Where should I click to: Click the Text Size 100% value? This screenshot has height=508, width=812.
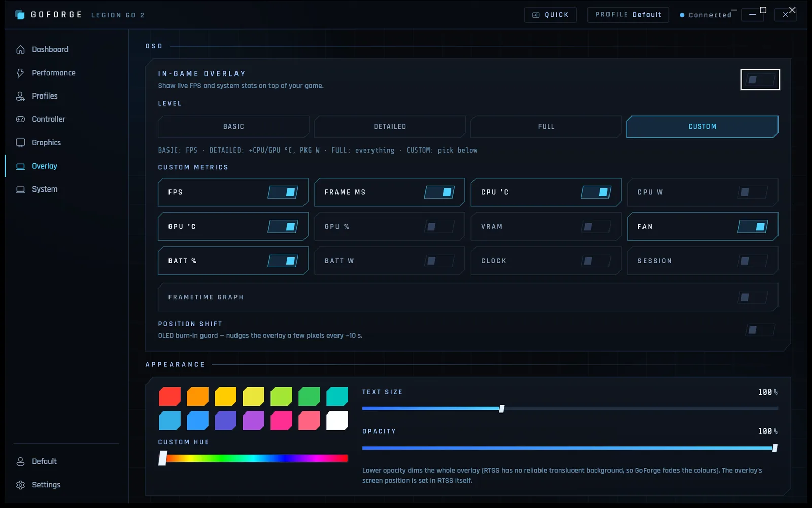[768, 392]
